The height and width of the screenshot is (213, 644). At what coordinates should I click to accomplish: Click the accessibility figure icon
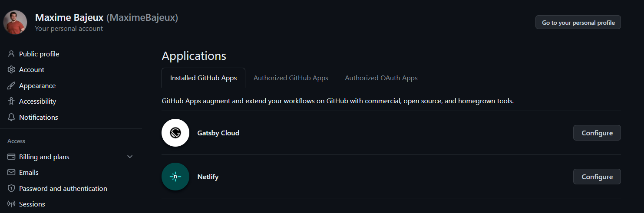pyautogui.click(x=11, y=101)
